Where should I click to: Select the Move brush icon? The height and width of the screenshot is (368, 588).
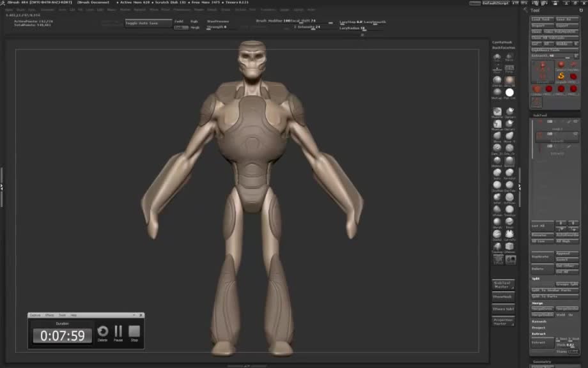pyautogui.click(x=497, y=135)
